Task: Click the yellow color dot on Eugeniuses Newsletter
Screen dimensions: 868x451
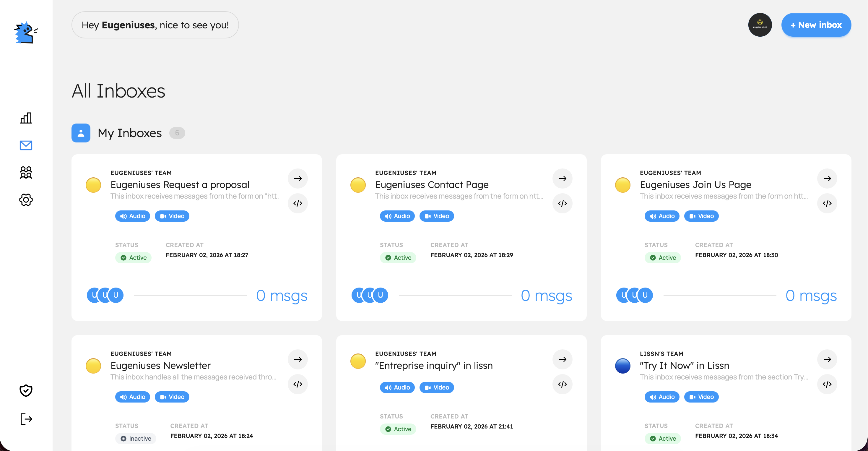Action: 93,366
